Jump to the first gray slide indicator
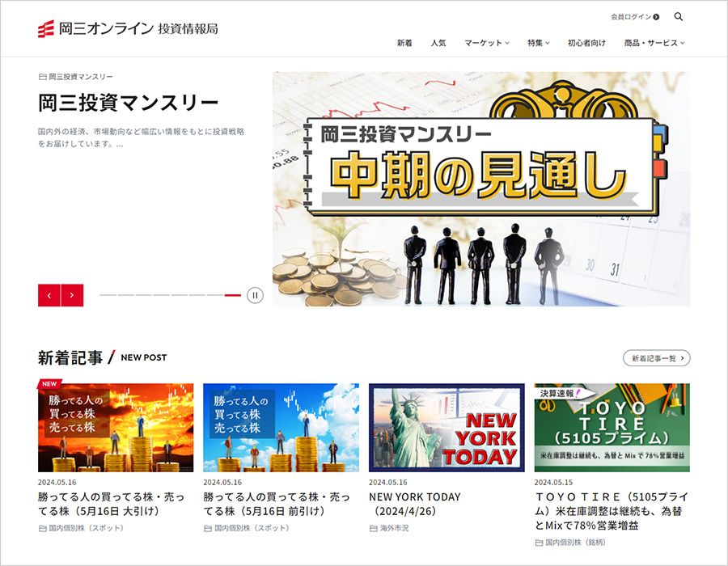 [x=108, y=295]
